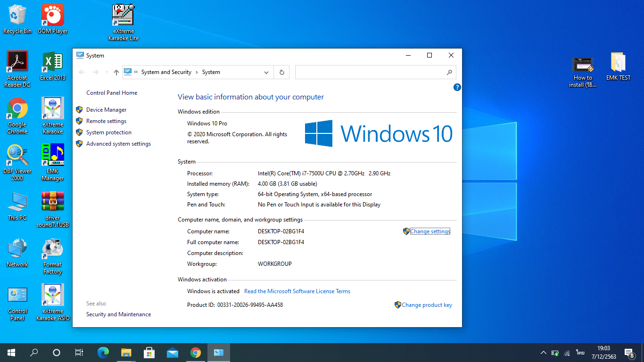Click the Cortana circle on taskbar
This screenshot has width=644, height=362.
[57, 353]
